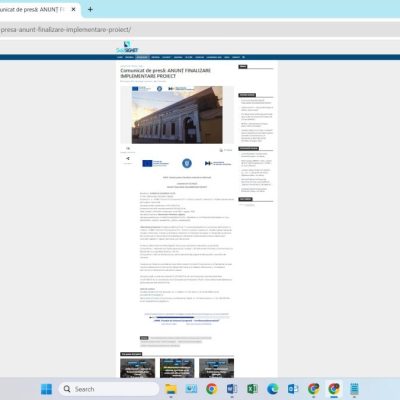Screen dimensions: 400x400
Task: Launch Microsoft Excel from taskbar
Action: tap(252, 389)
